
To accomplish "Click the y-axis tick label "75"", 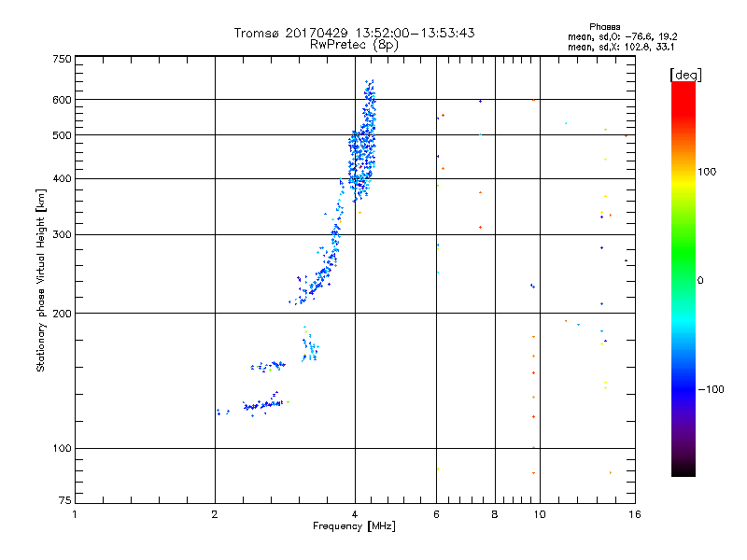I will [x=65, y=500].
